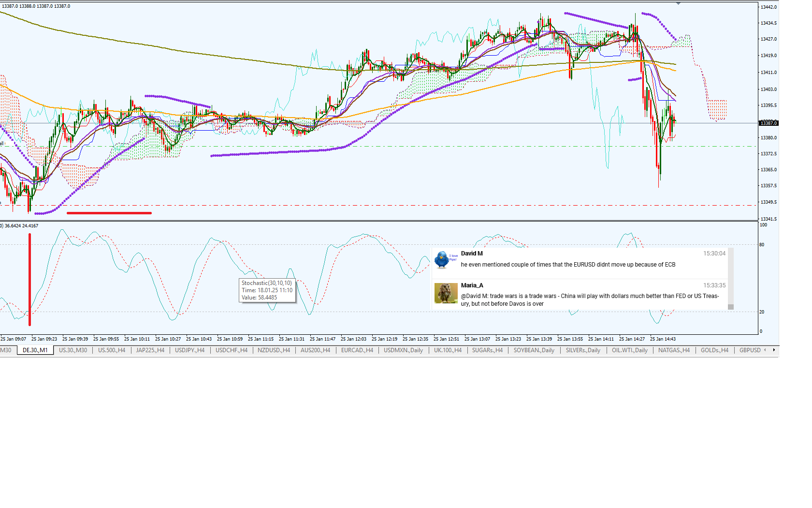Open the AUS200.,H4 chart tab

[315, 350]
